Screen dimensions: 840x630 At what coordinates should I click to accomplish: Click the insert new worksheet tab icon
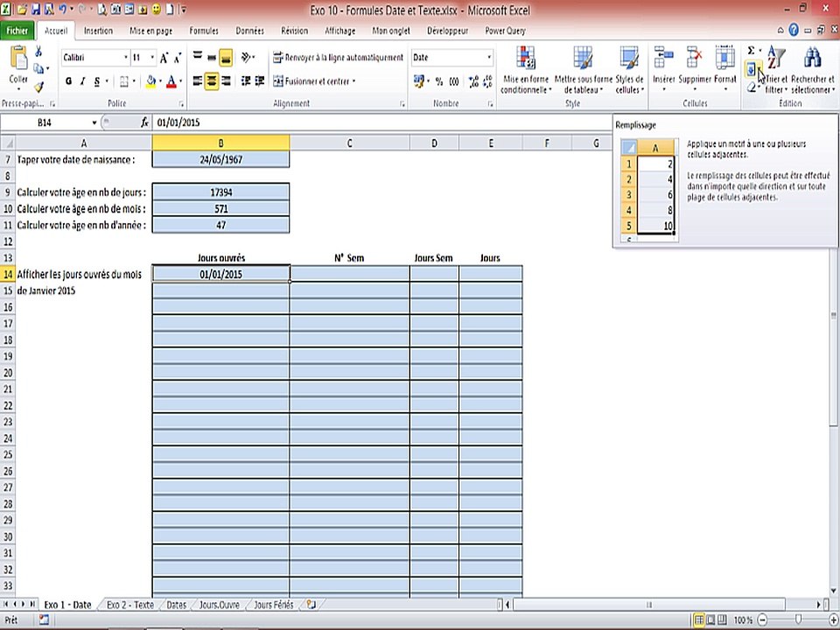click(311, 605)
